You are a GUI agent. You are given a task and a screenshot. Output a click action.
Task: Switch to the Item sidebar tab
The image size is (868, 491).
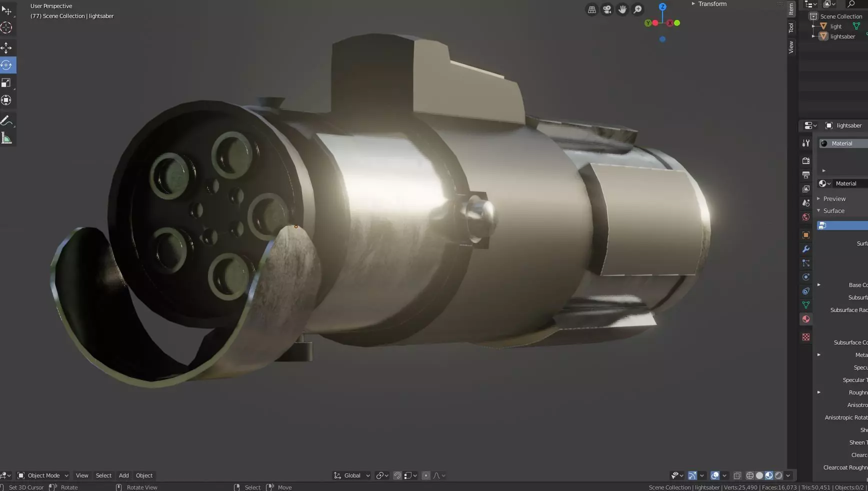click(x=791, y=8)
